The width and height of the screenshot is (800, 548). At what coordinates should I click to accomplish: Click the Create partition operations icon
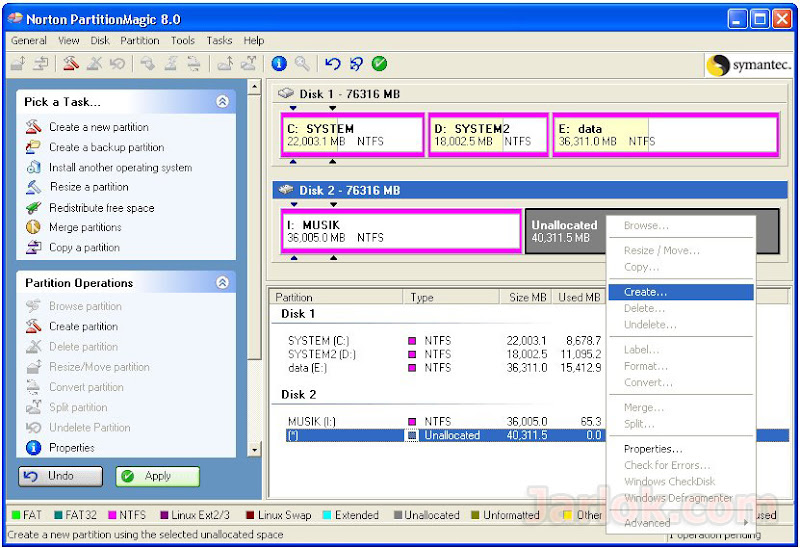[34, 326]
